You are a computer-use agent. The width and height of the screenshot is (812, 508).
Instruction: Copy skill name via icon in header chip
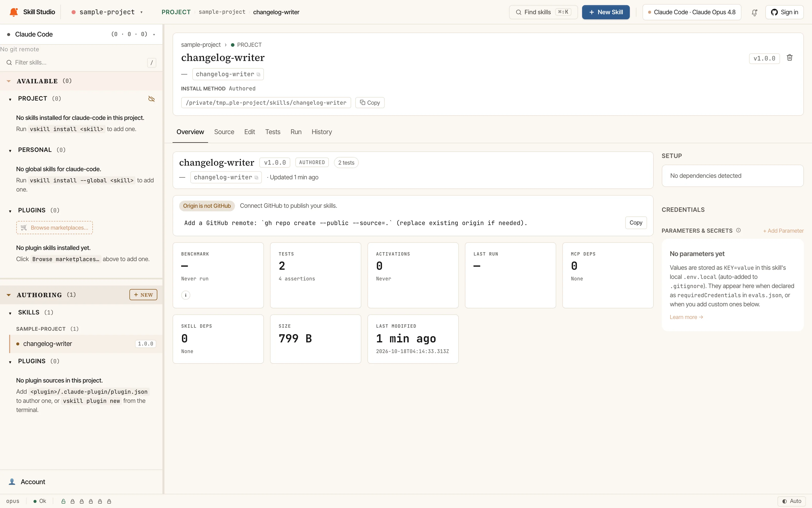tap(258, 75)
